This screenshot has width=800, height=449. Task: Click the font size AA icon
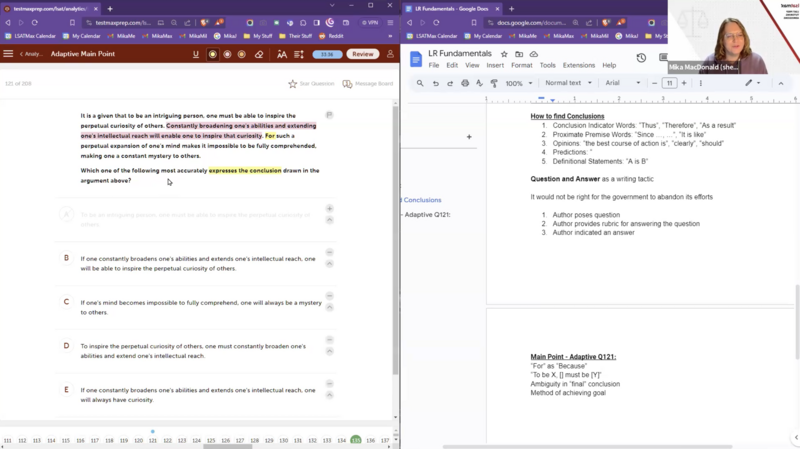[282, 54]
